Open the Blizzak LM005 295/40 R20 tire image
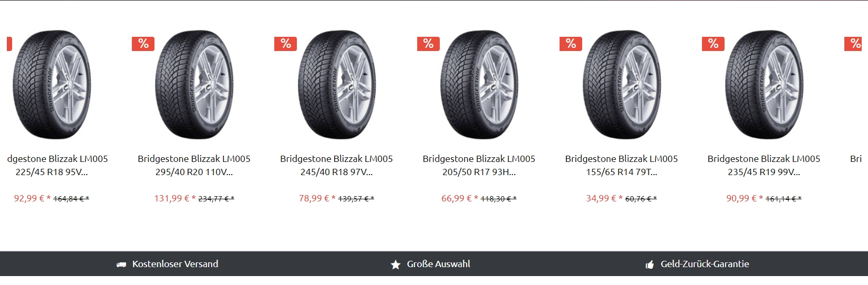This screenshot has width=868, height=285. (194, 85)
